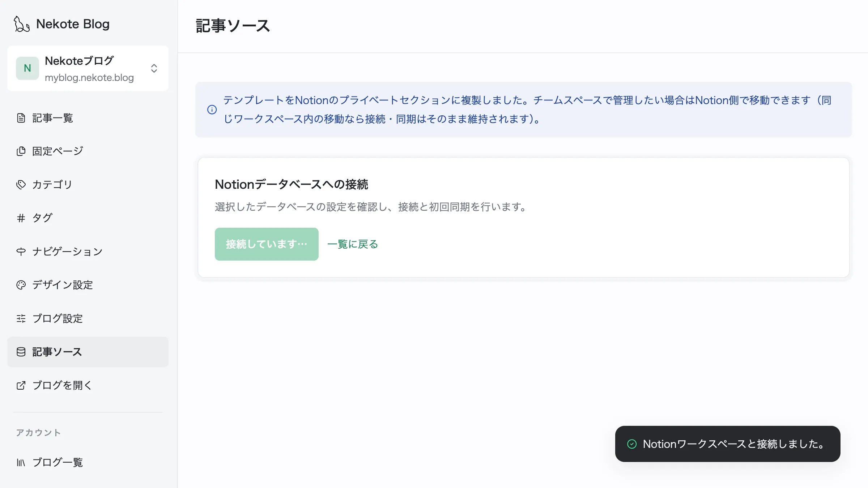
Task: Click the library icon beside ブログ一覧
Action: [x=21, y=462]
